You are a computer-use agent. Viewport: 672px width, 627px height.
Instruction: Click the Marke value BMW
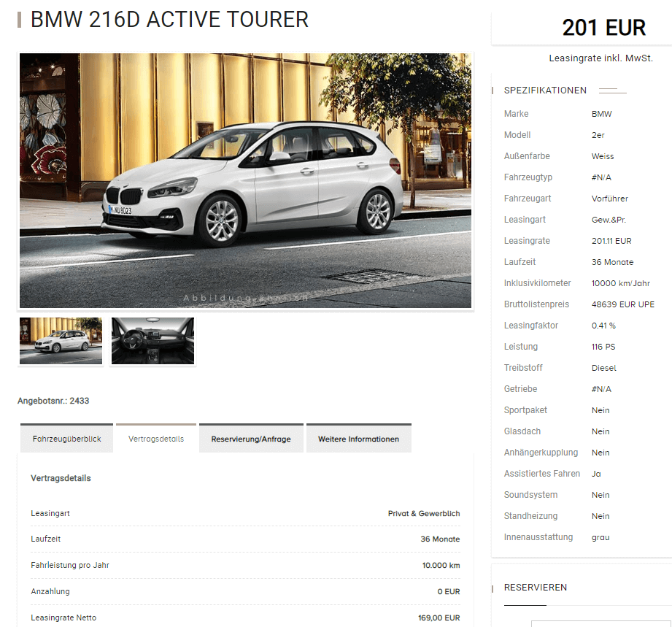pyautogui.click(x=602, y=114)
